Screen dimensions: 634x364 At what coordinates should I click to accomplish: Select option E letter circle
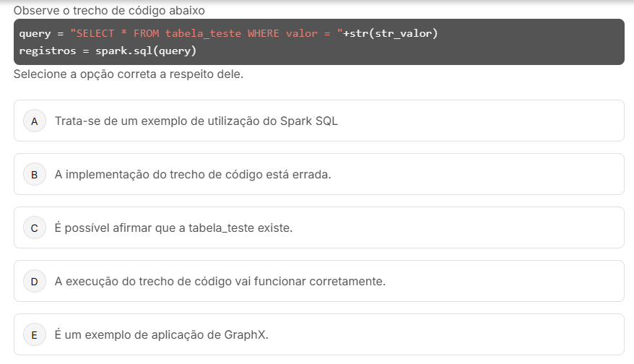tap(34, 334)
